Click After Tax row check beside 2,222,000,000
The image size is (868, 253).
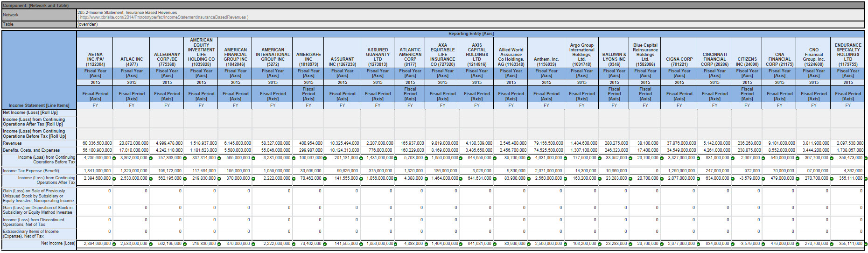294,179
